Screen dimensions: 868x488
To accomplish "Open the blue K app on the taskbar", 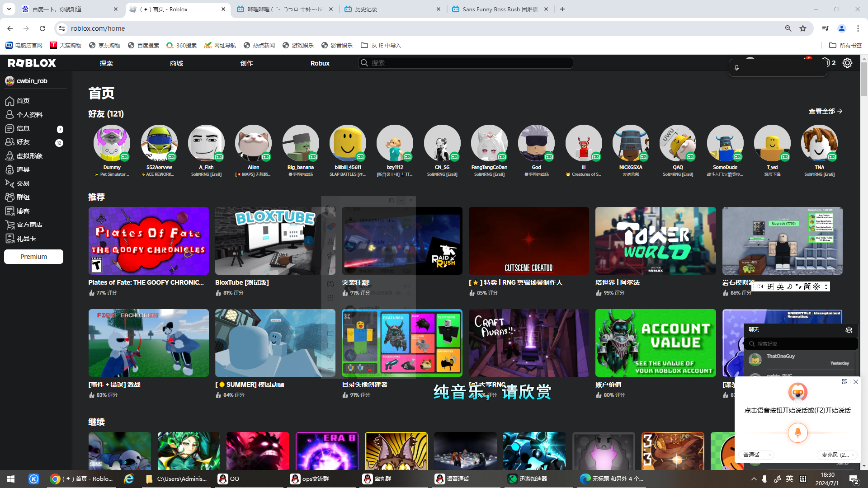I will coord(34,479).
